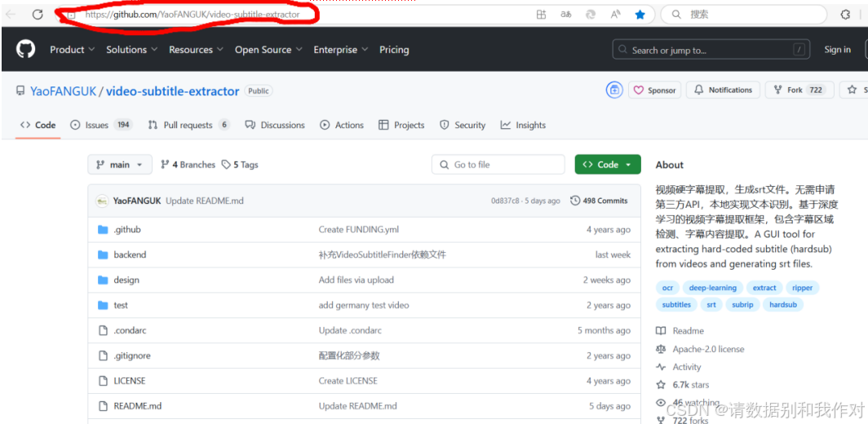Open the Apache-2.0 license link

(700, 349)
